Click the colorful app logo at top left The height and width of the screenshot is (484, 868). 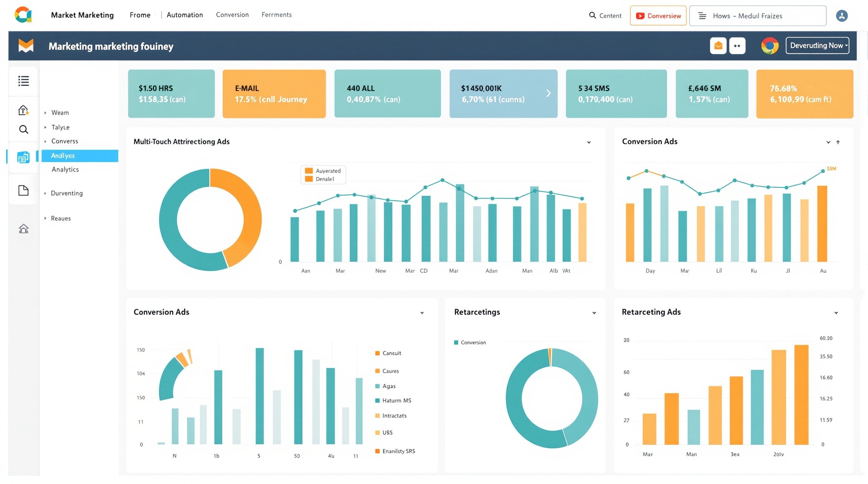(x=23, y=15)
